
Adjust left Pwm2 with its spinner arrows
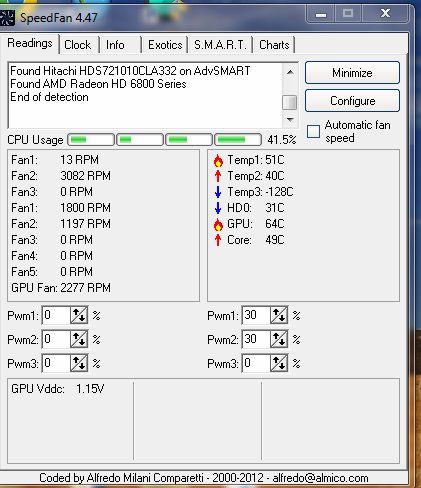point(79,339)
